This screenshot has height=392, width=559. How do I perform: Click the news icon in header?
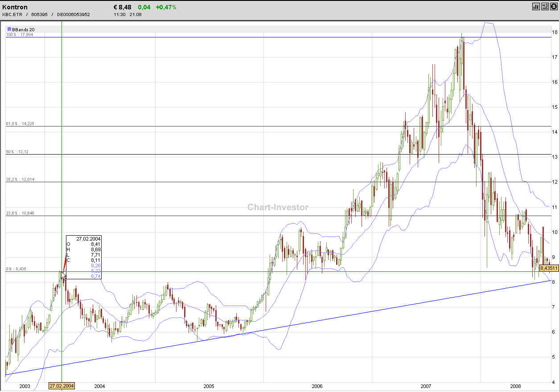click(545, 6)
